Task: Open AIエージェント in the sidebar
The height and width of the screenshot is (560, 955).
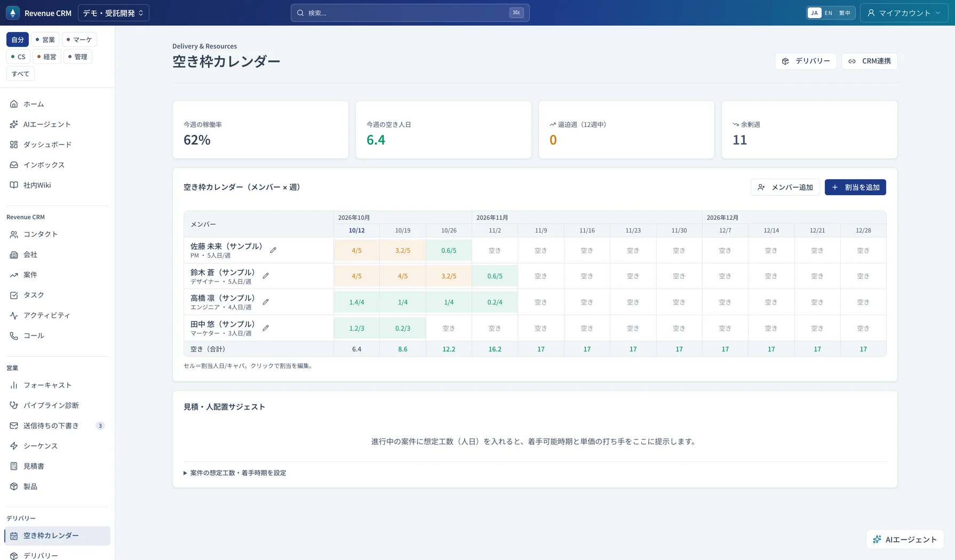Action: pyautogui.click(x=57, y=124)
